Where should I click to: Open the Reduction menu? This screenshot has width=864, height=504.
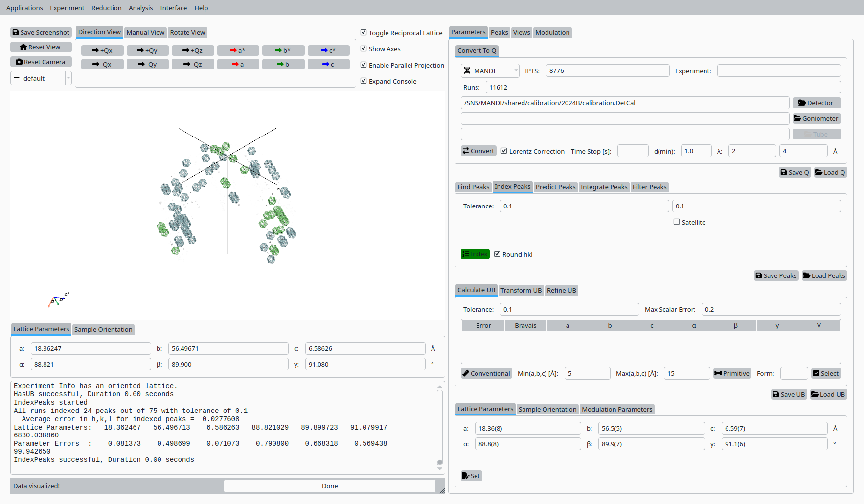coord(106,8)
